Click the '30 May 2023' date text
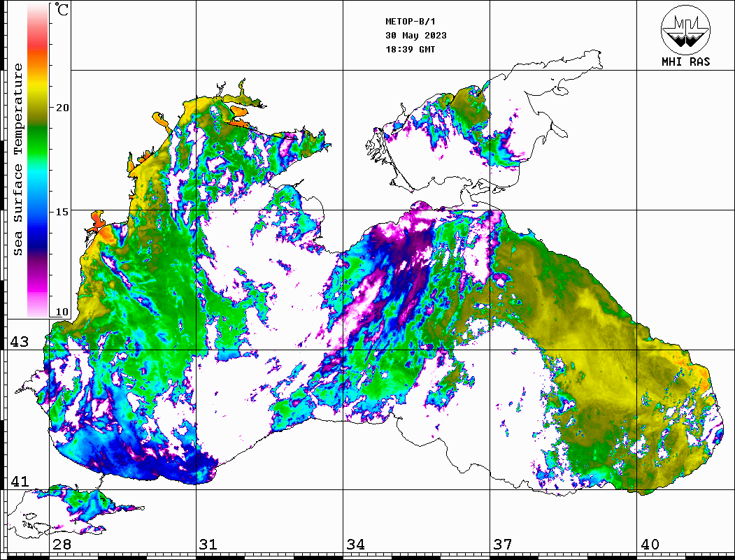Viewport: 735px width, 560px height. (x=416, y=36)
